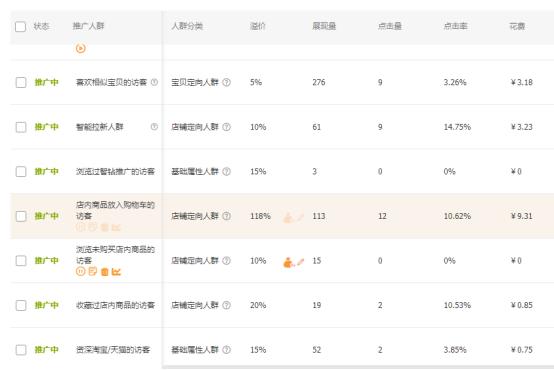Click 推广中 status in the 智能拉新人群 row

47,127
